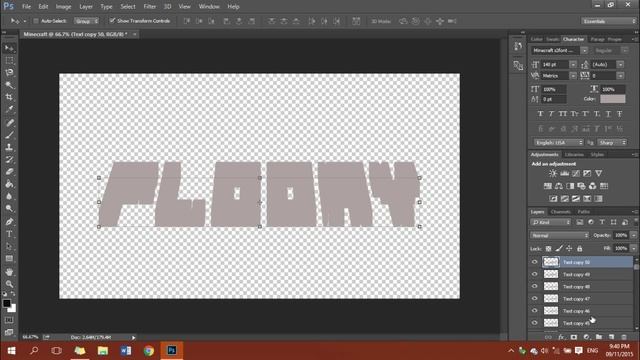Open the Essentials workspace dropdown
The image size is (640, 360).
point(609,21)
